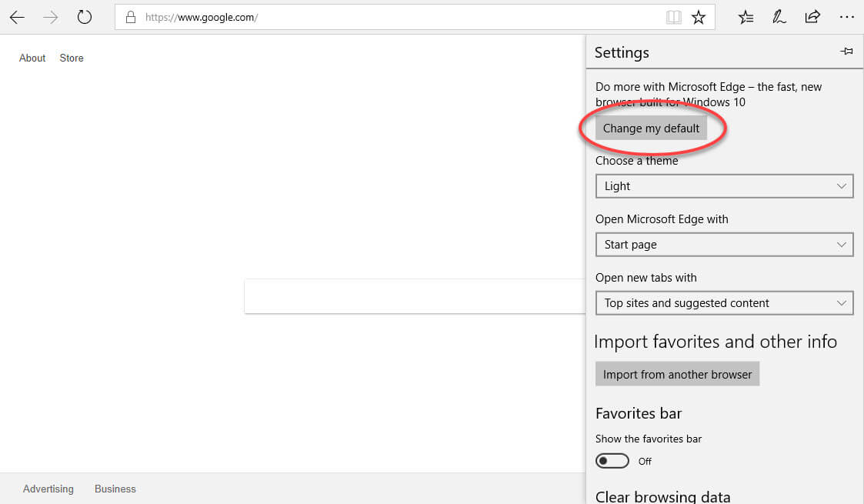The width and height of the screenshot is (864, 504).
Task: Click the Choose a theme label
Action: 636,161
